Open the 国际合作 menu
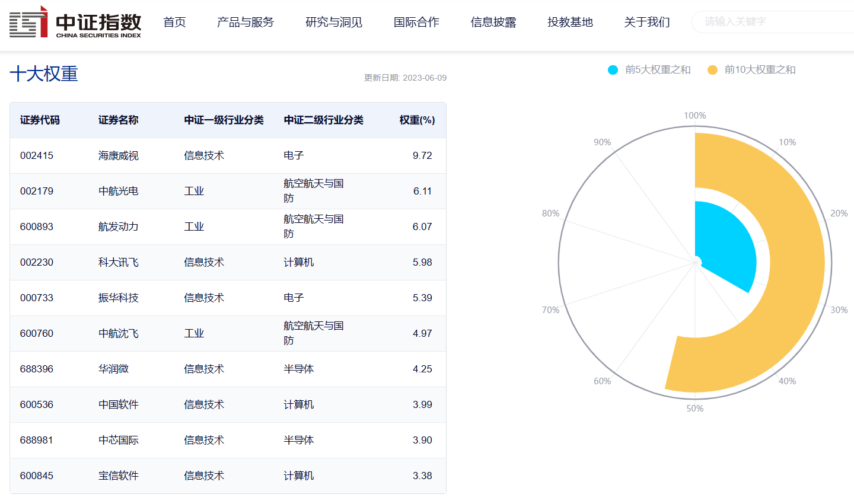Screen dimensions: 854x504 click(416, 22)
